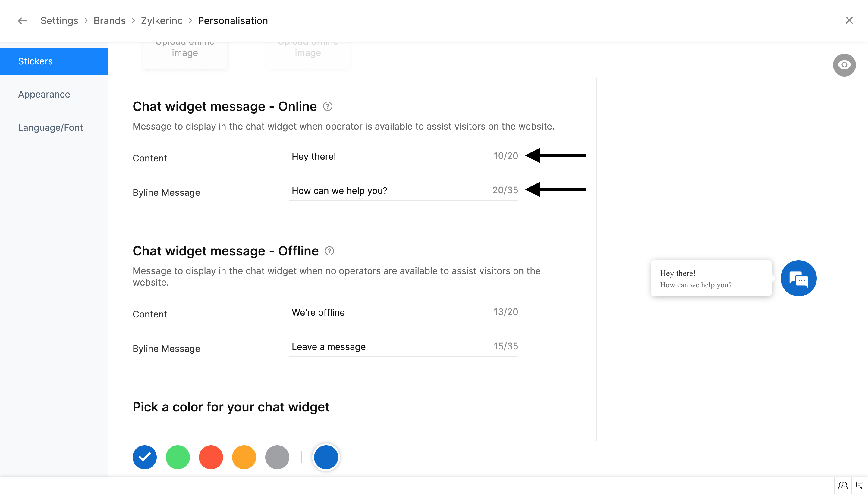Image resolution: width=868 pixels, height=494 pixels.
Task: Click help icon beside Offline heading
Action: point(329,251)
